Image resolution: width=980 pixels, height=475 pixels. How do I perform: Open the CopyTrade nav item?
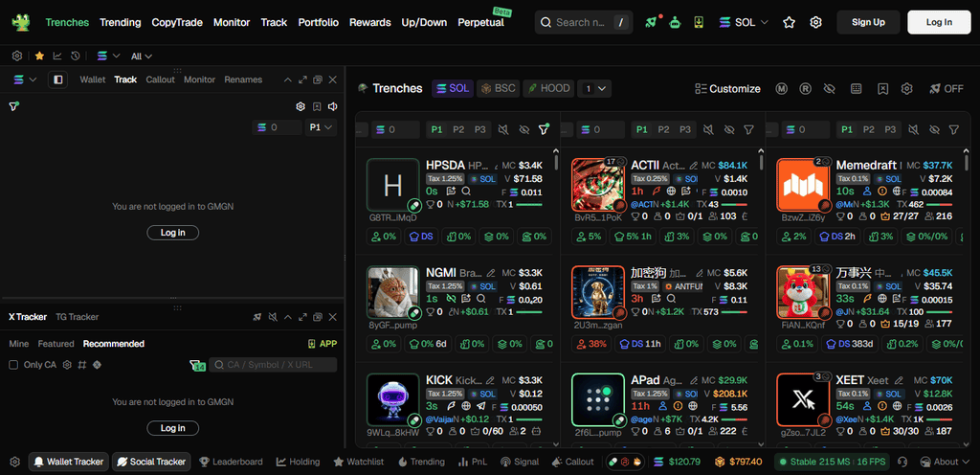coord(177,22)
